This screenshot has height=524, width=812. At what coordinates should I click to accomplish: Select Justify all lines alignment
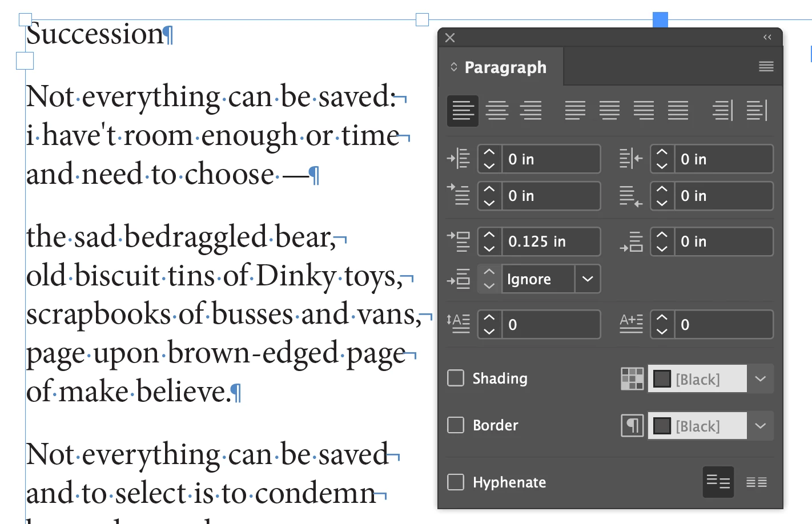coord(678,111)
